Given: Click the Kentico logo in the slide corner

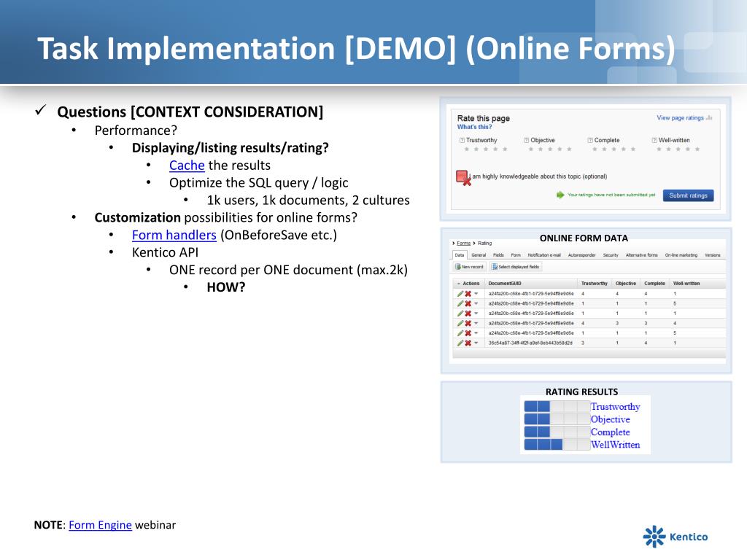Looking at the screenshot, I should (675, 537).
